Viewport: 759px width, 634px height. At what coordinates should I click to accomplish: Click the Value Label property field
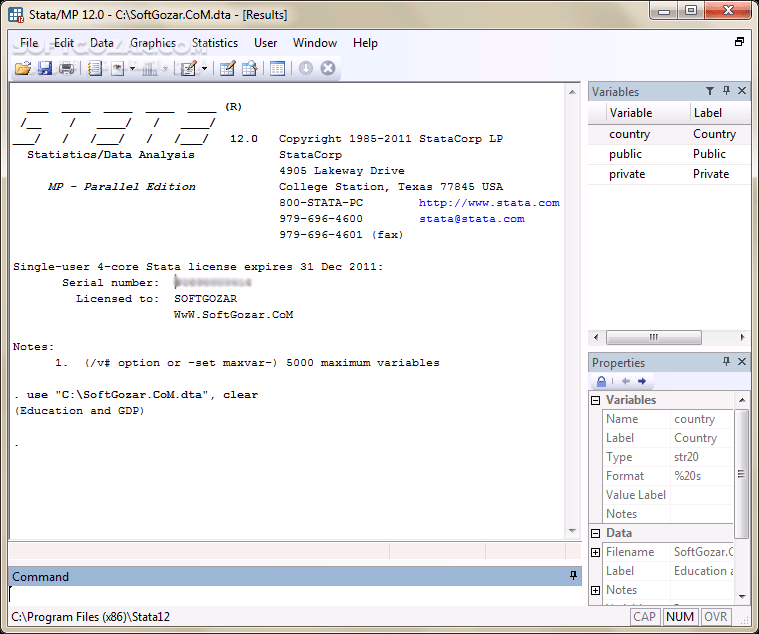click(x=702, y=495)
